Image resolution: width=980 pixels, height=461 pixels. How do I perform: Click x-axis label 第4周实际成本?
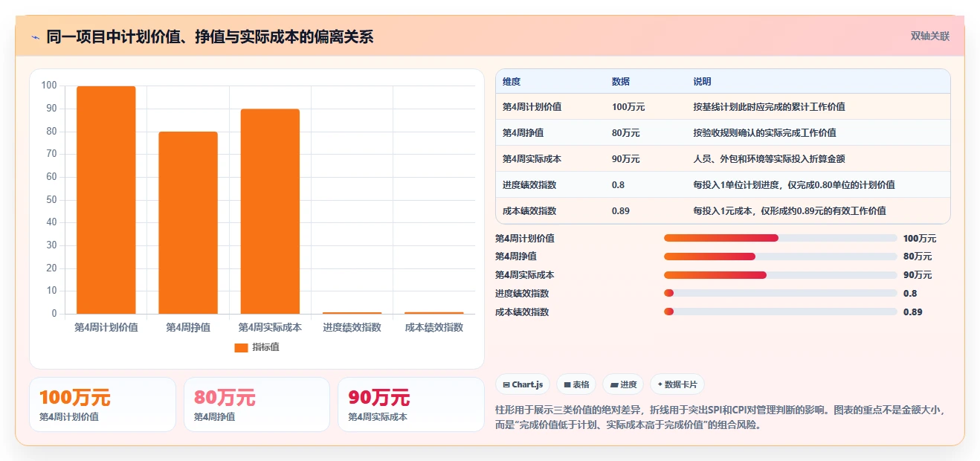click(270, 327)
